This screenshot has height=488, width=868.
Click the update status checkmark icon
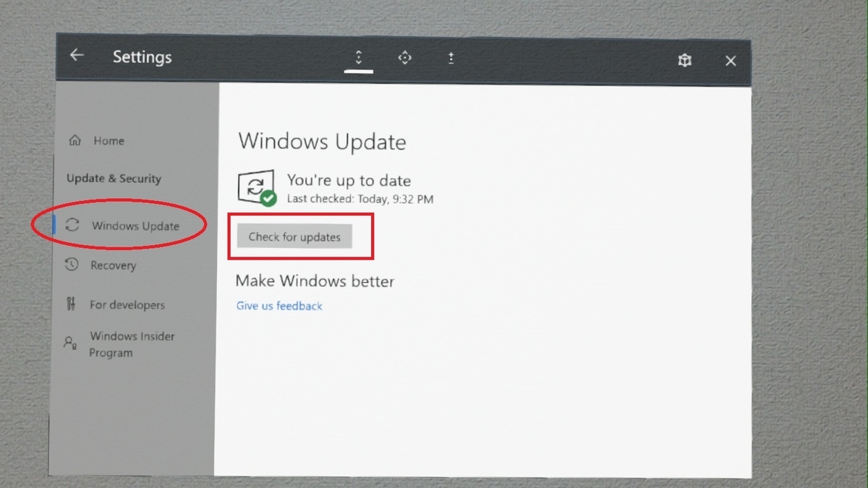pyautogui.click(x=268, y=197)
